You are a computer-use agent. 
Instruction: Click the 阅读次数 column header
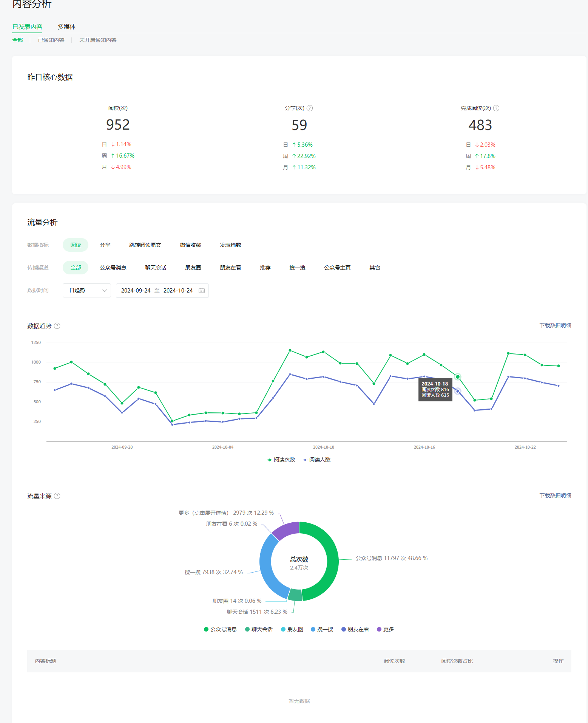tap(394, 661)
